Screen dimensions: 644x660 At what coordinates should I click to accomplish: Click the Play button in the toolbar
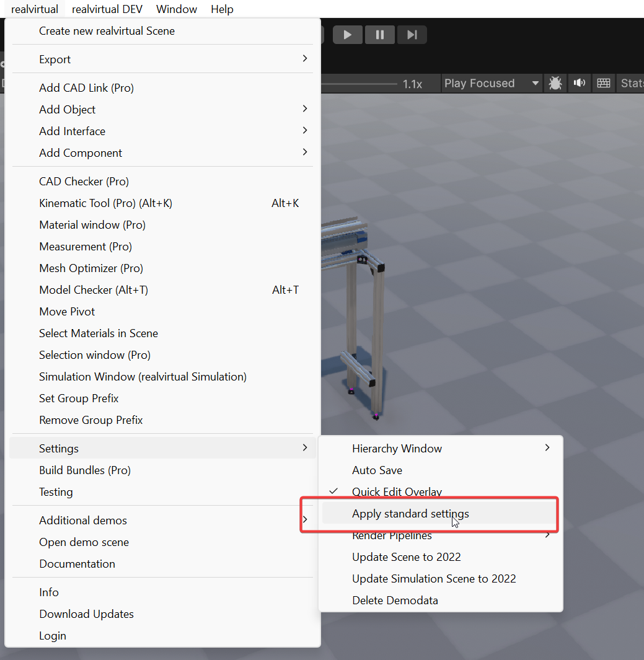coord(347,35)
